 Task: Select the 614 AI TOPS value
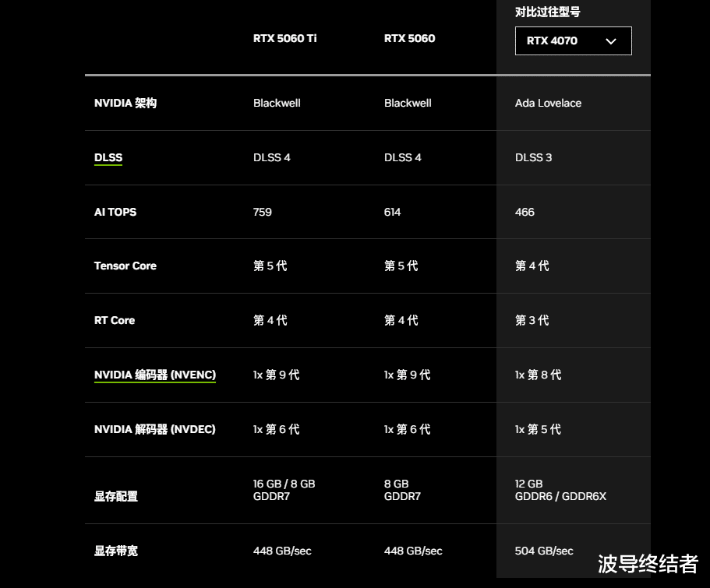point(392,212)
